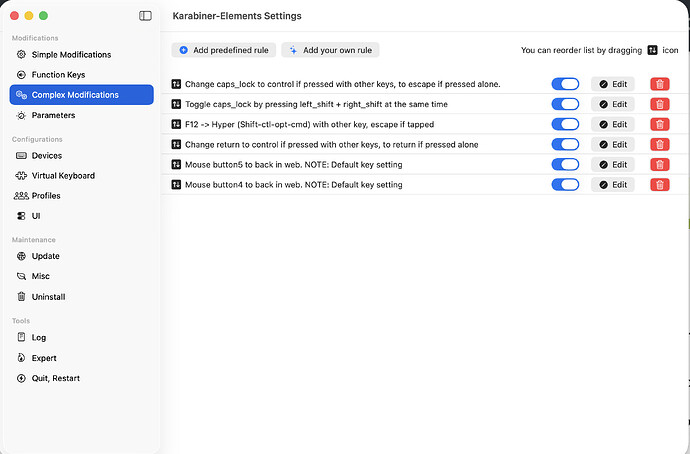The width and height of the screenshot is (690, 454).
Task: Disable the caps_lock to control rule toggle
Action: point(565,84)
